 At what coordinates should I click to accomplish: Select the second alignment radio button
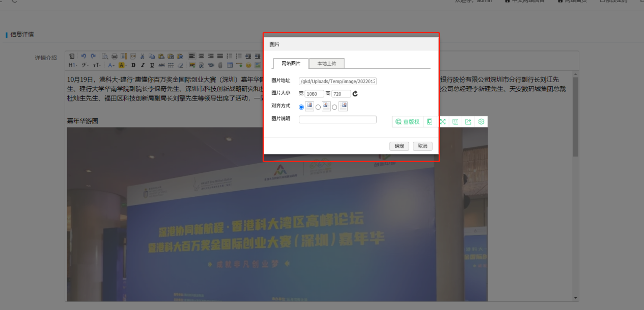pyautogui.click(x=318, y=107)
